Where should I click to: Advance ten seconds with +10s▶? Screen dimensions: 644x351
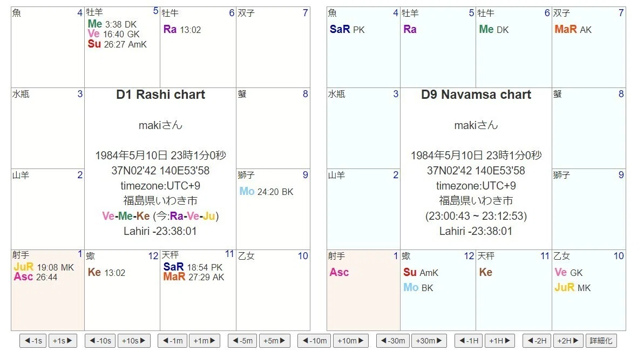pyautogui.click(x=134, y=341)
